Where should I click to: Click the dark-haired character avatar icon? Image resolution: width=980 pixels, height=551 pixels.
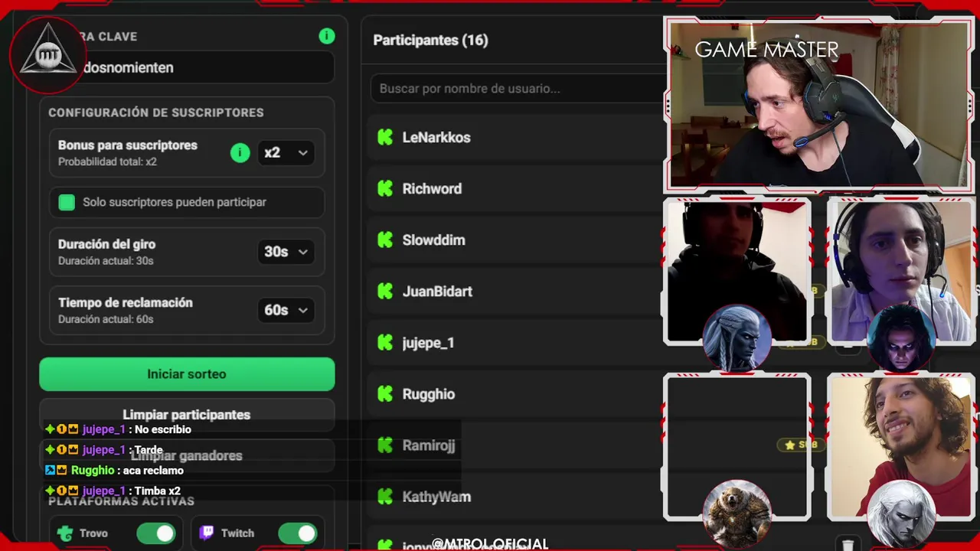tap(900, 337)
